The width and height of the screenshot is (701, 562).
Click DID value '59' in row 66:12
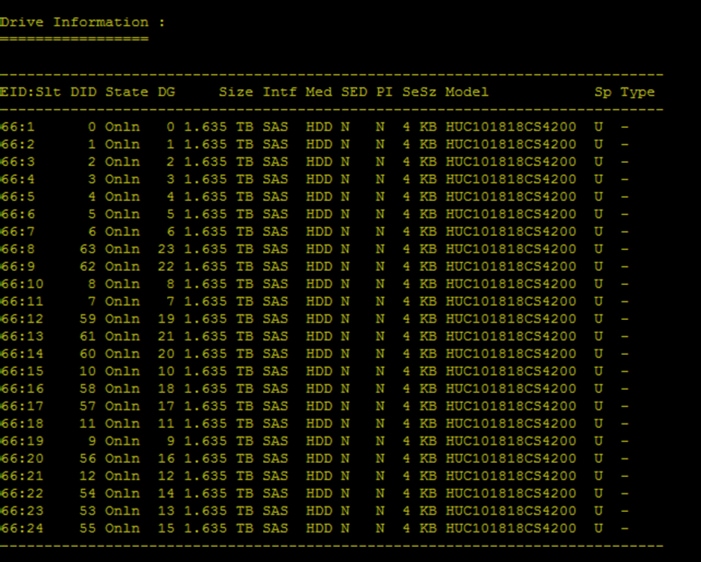pyautogui.click(x=88, y=319)
